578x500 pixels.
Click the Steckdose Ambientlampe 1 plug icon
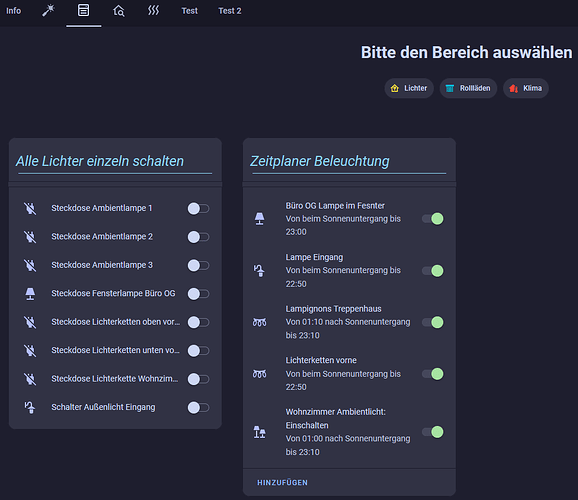click(30, 208)
